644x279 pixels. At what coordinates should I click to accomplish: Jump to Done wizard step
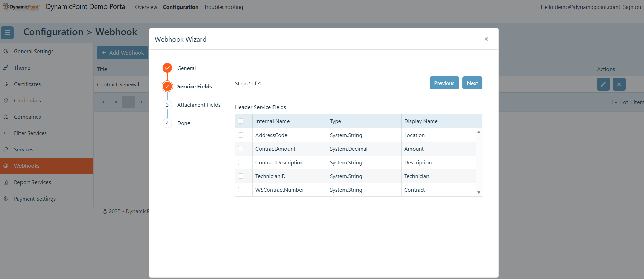pyautogui.click(x=184, y=123)
